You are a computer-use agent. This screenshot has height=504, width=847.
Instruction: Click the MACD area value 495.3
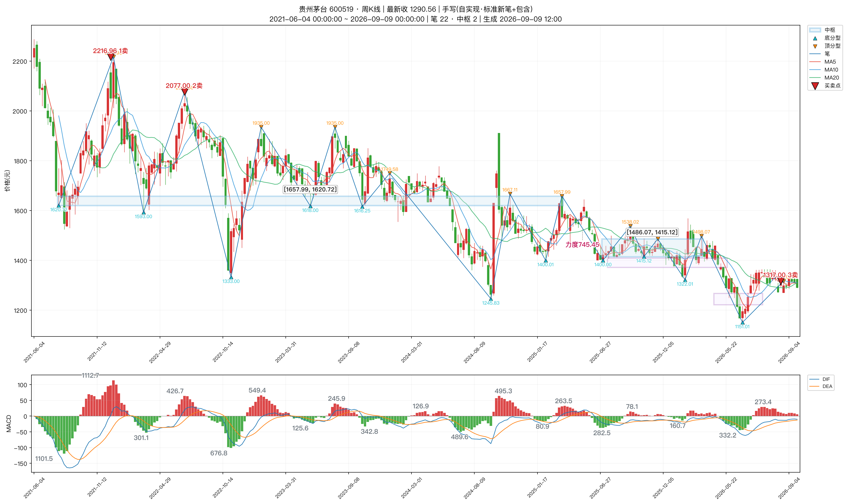[x=503, y=391]
